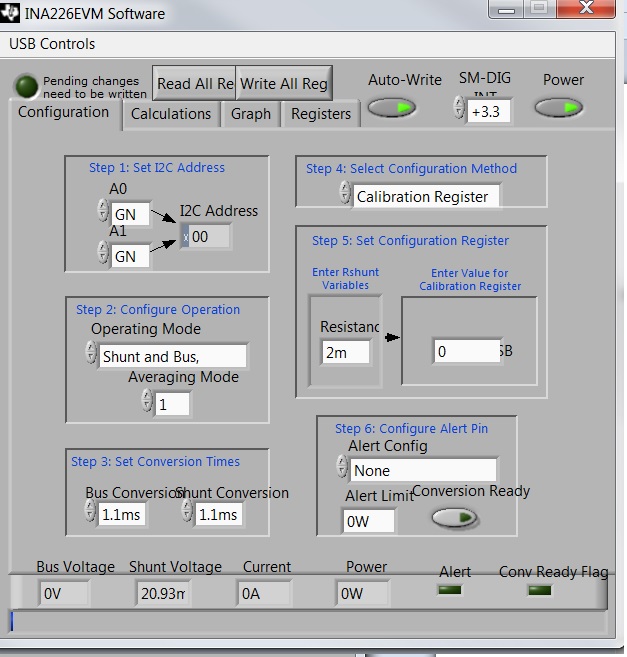Open the A0 GN value dropdown
The image size is (627, 657).
click(x=130, y=214)
